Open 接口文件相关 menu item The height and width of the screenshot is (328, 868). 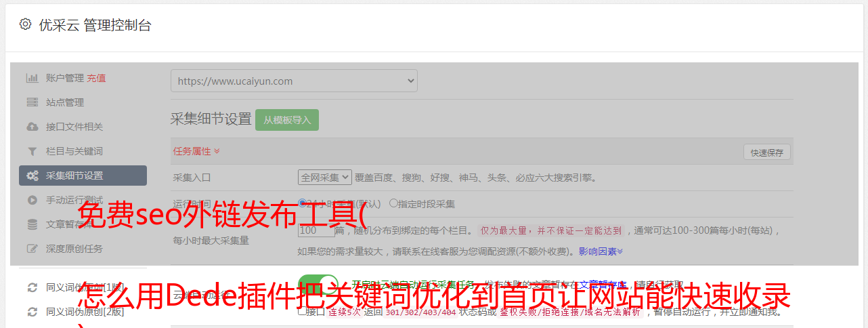pos(74,127)
